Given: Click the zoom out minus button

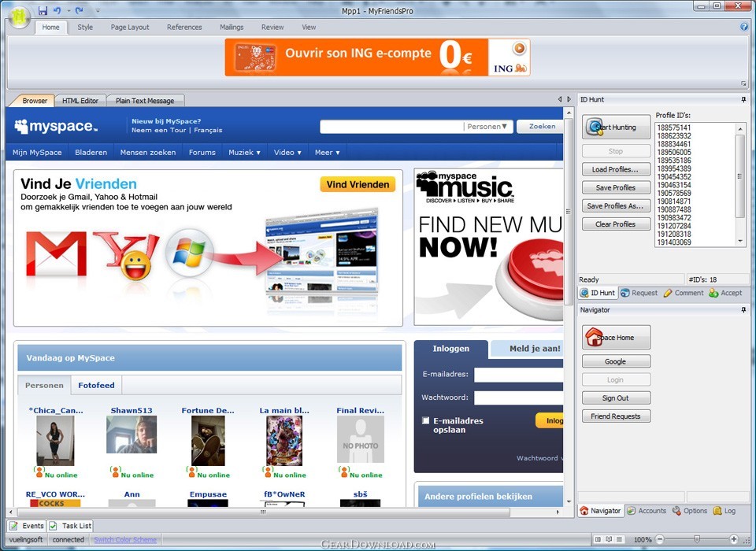Looking at the screenshot, I should pyautogui.click(x=660, y=539).
